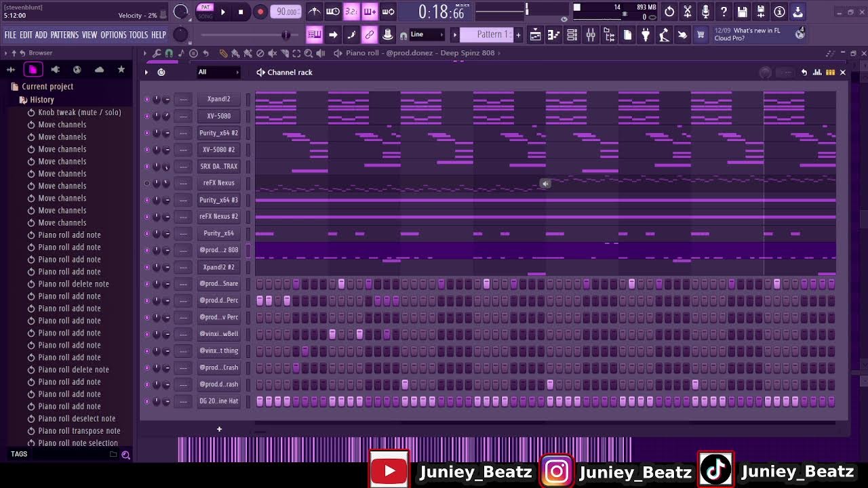Click the one-click recording microphone icon
This screenshot has width=868, height=488.
(x=706, y=12)
